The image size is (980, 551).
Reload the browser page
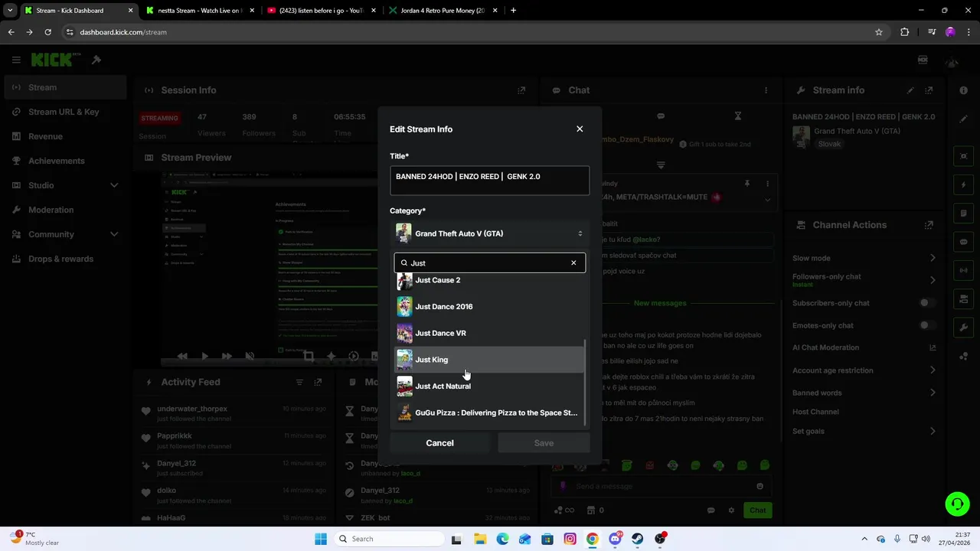[47, 32]
